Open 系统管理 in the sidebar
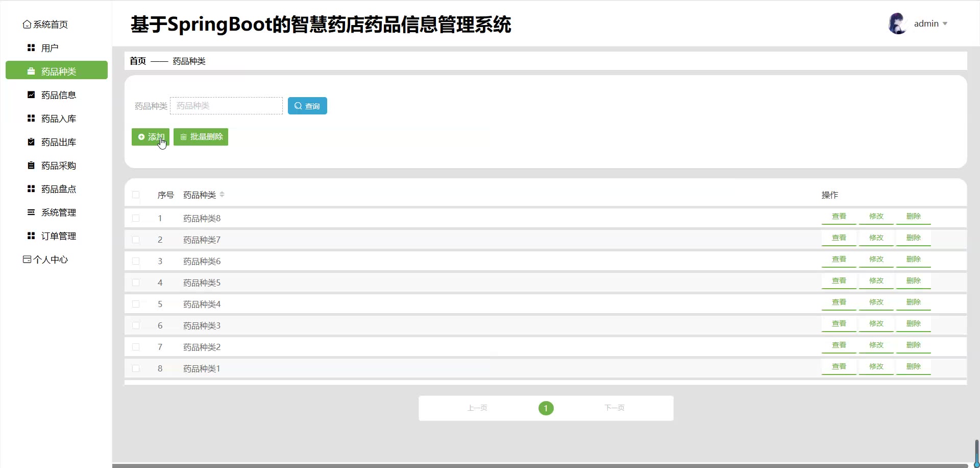 (x=57, y=213)
